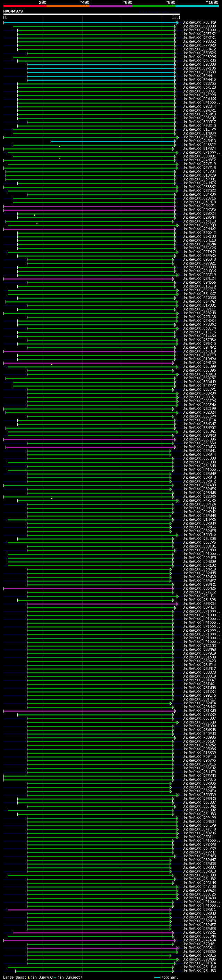
Task: Open hit UniRef100_A4SB22
Action: point(199,145)
